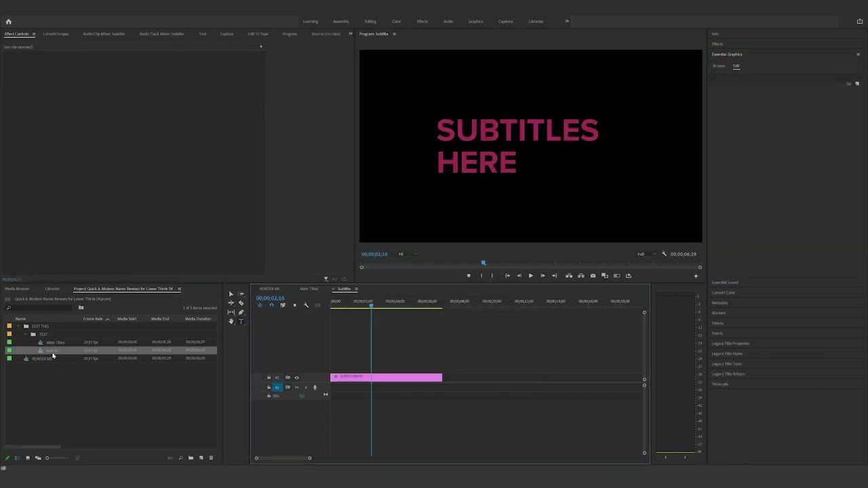Image resolution: width=868 pixels, height=488 pixels.
Task: Solo the A1 audio track
Action: point(305,388)
